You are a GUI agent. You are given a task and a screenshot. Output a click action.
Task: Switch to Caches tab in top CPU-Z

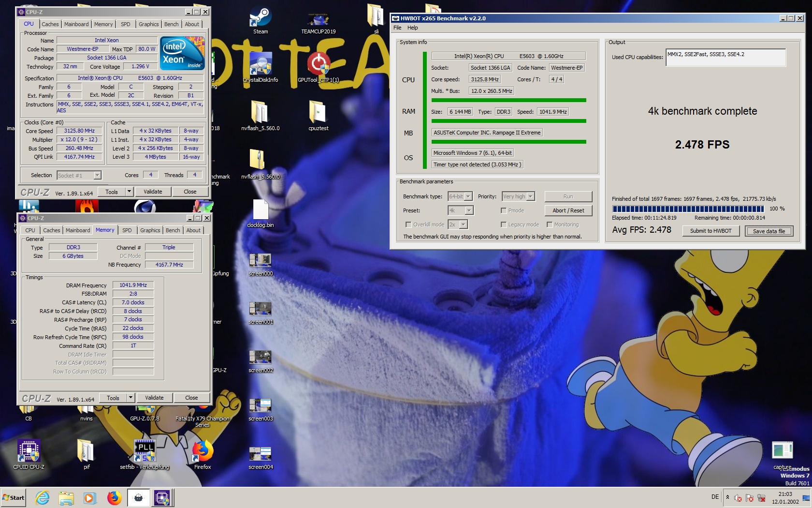(50, 24)
